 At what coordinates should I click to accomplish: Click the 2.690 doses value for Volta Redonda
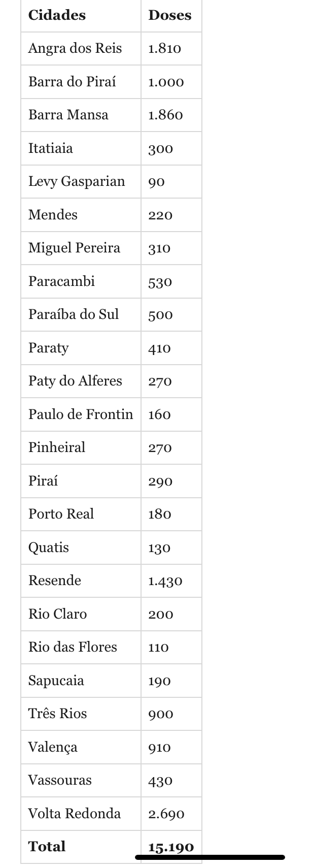pyautogui.click(x=166, y=814)
